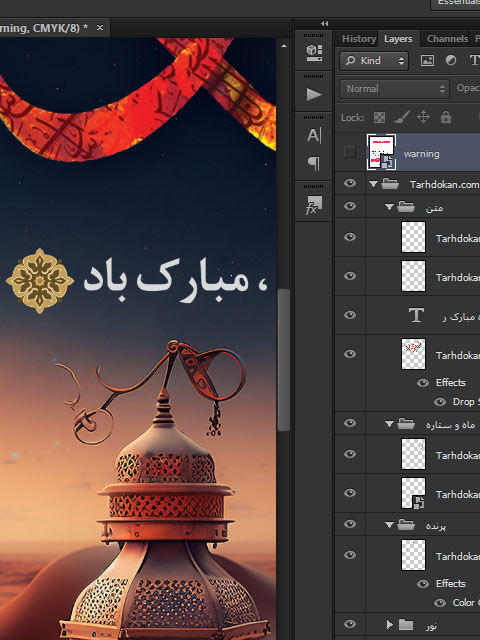The image size is (480, 640).
Task: Hide the نور group
Action: tap(350, 624)
